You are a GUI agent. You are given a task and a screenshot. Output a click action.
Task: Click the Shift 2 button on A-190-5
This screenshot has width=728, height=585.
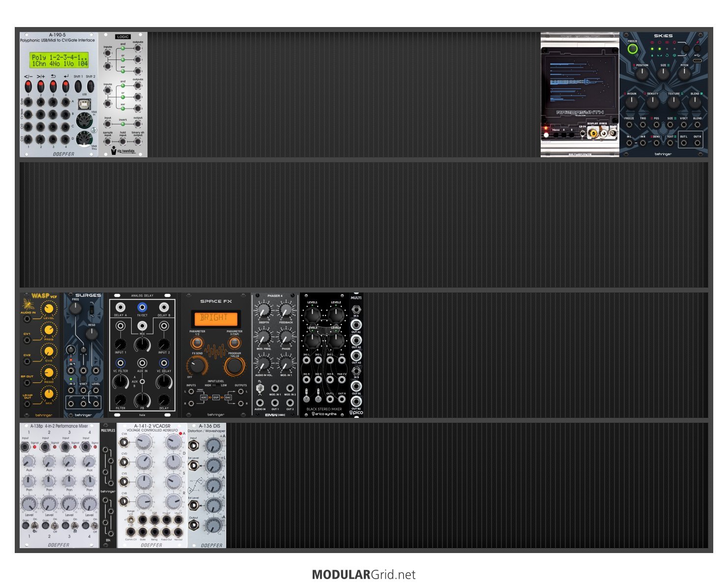point(90,86)
